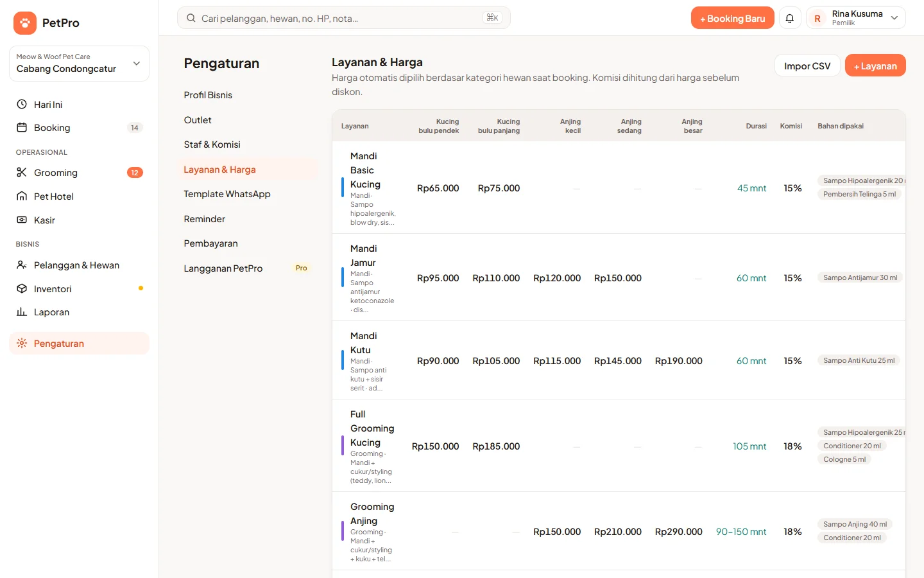Image resolution: width=924 pixels, height=578 pixels.
Task: Click the + Booking Baru button
Action: point(732,18)
